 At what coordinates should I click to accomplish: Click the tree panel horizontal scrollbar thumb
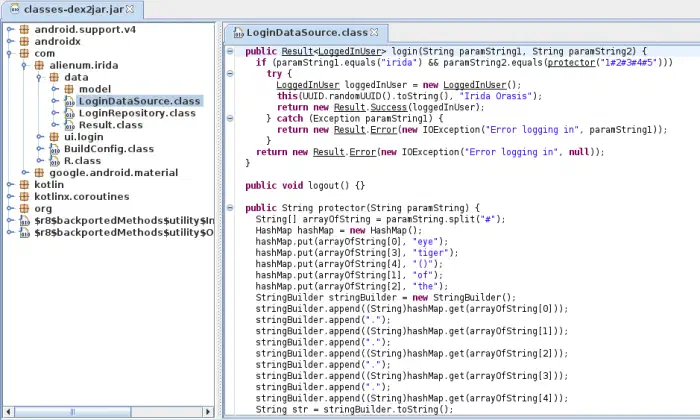[73, 412]
